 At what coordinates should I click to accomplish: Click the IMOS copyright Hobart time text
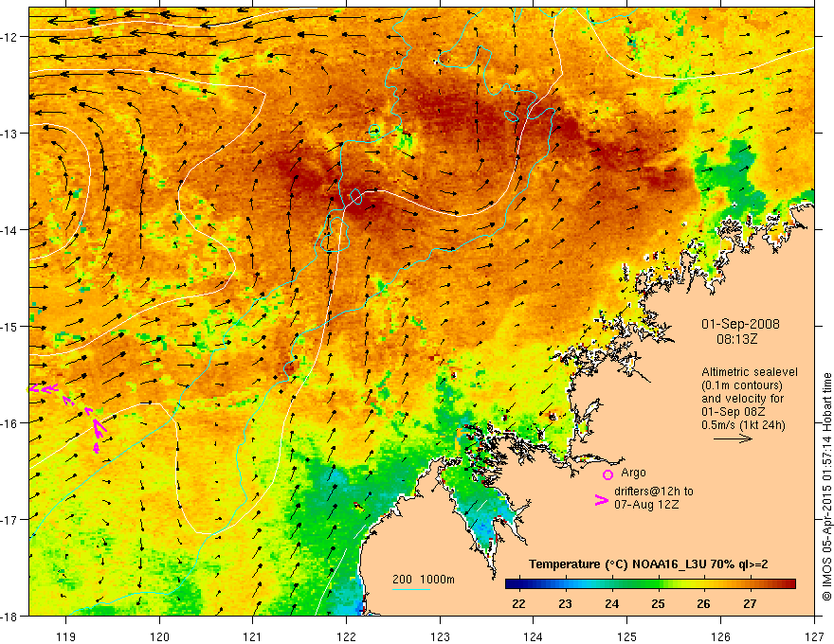click(826, 487)
